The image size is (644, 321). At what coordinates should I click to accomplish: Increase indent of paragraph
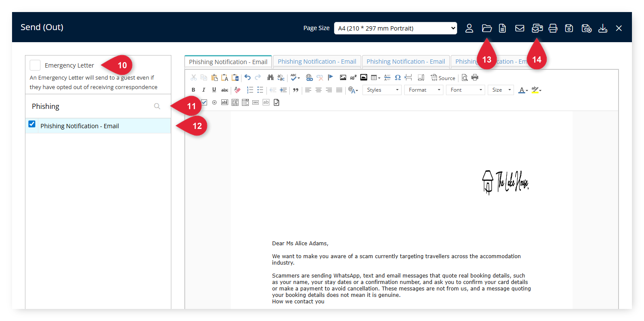pos(283,90)
